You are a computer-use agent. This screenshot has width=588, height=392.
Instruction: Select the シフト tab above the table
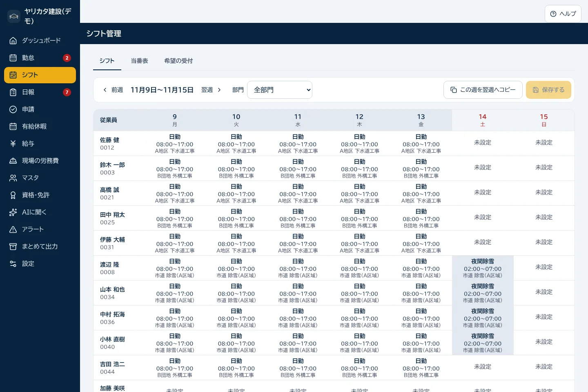click(x=107, y=61)
